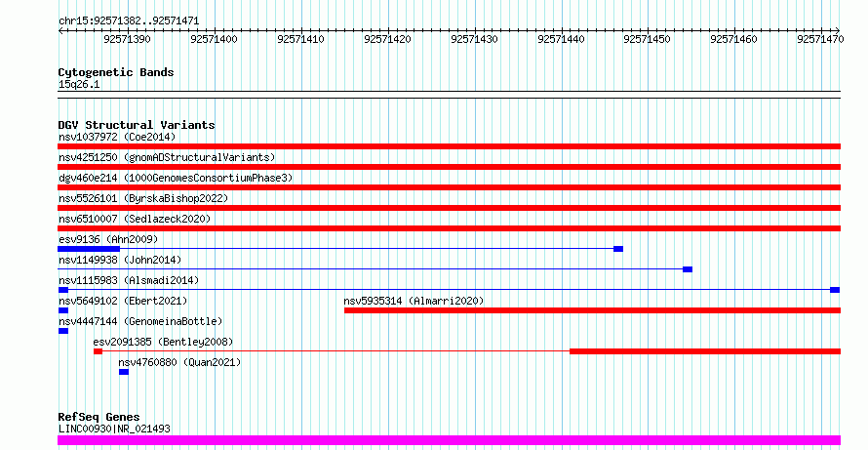Select the blue end block of nsv1149938
Screen dimensions: 868x450
click(688, 269)
